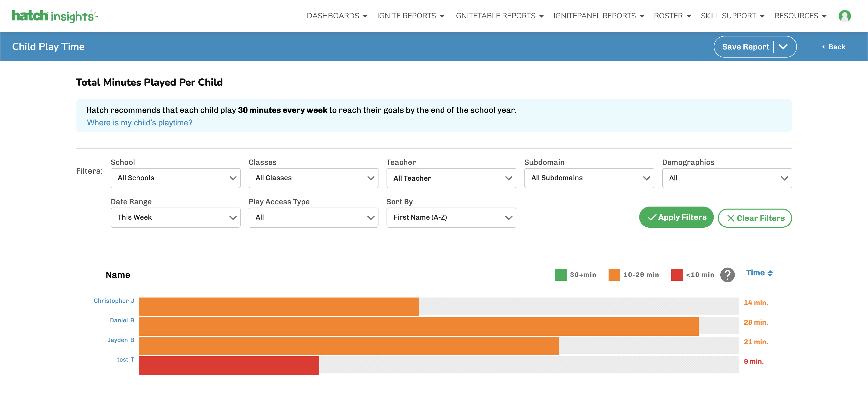This screenshot has width=868, height=393.
Task: Open Christopher J's profile link
Action: tap(114, 301)
